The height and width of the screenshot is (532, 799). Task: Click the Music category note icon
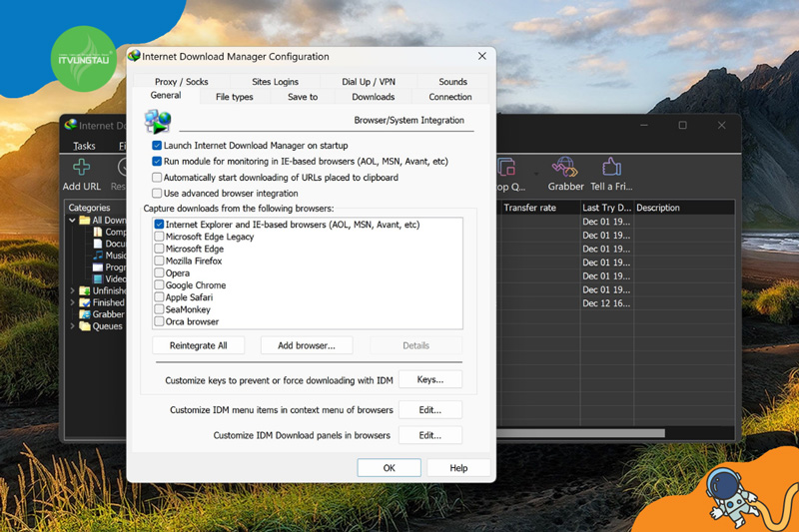[98, 256]
